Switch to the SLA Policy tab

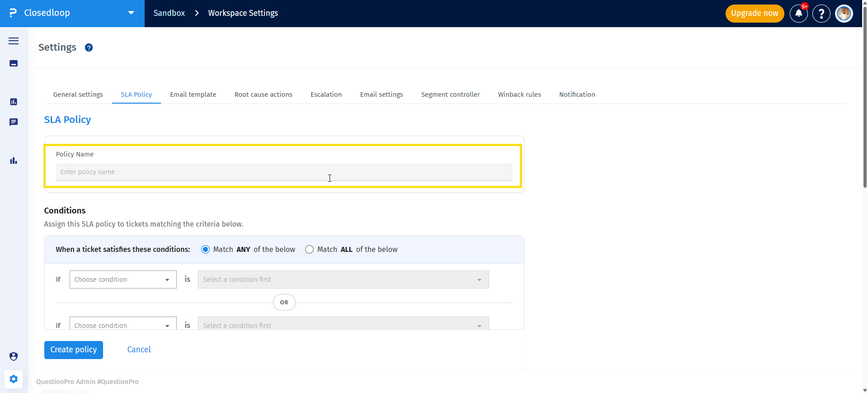pos(137,95)
